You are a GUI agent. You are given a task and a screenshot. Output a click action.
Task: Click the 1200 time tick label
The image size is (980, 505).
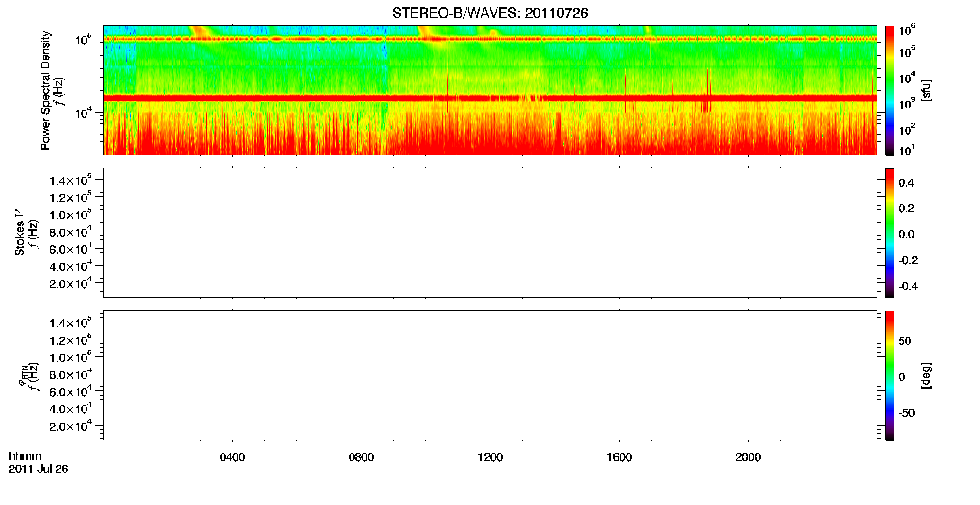490,457
